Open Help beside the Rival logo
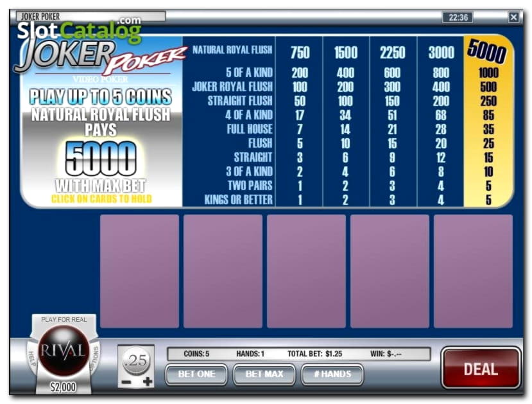532x404 pixels. [x=33, y=359]
